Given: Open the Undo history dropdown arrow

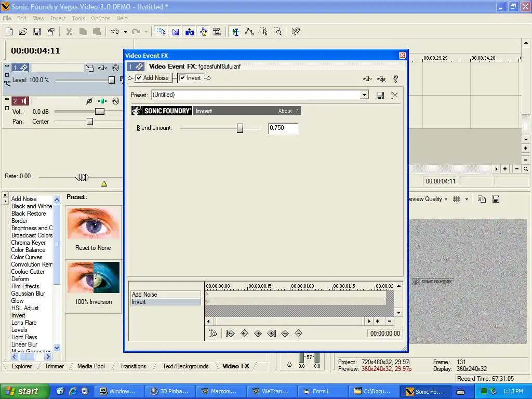Looking at the screenshot, I should (x=125, y=32).
